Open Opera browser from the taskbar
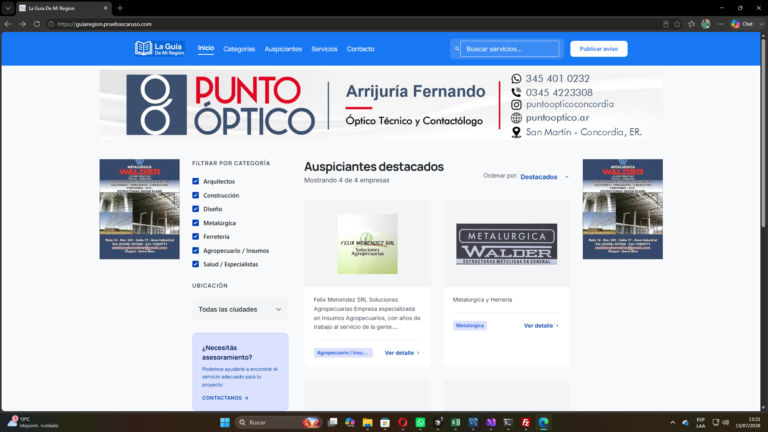This screenshot has width=768, height=432. [403, 422]
